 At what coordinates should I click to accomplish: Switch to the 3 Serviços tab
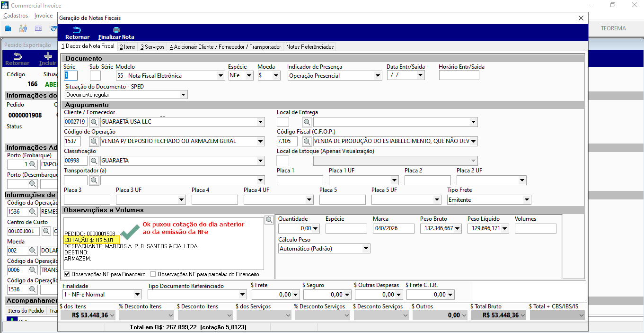tap(152, 47)
